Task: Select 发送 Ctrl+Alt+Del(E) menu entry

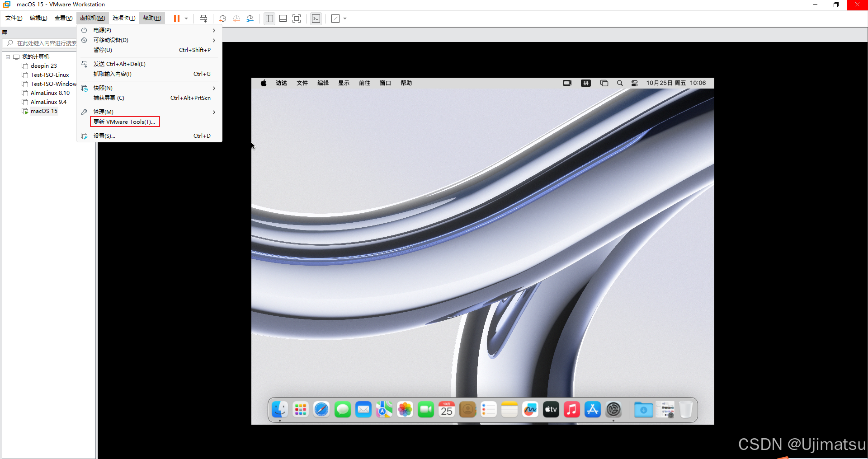Action: [149, 64]
